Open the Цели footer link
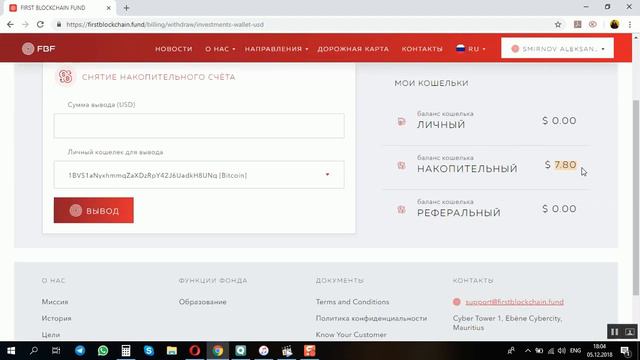The width and height of the screenshot is (640, 360). [x=51, y=335]
